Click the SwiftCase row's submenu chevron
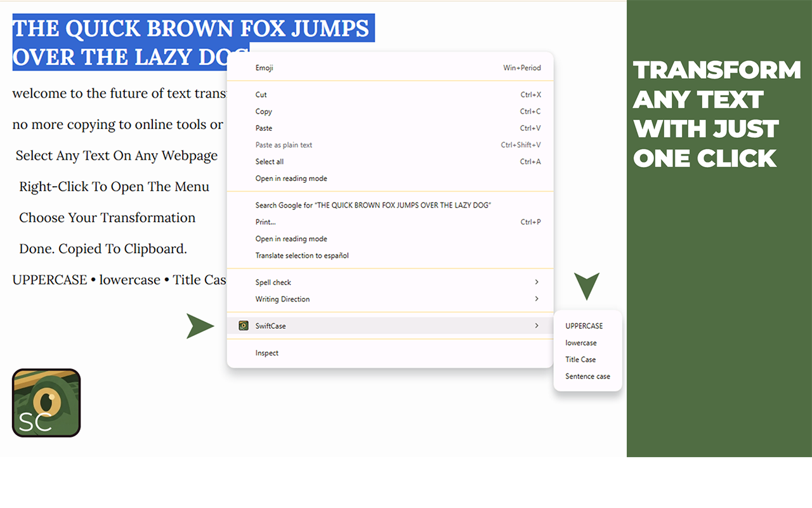Viewport: 812px width, 508px height. (537, 326)
